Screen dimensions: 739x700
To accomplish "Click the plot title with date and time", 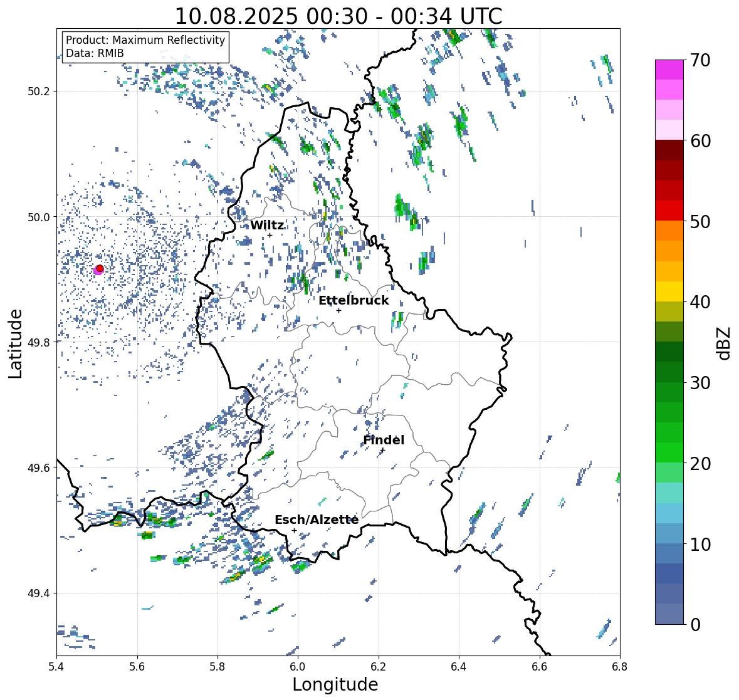I will point(338,16).
